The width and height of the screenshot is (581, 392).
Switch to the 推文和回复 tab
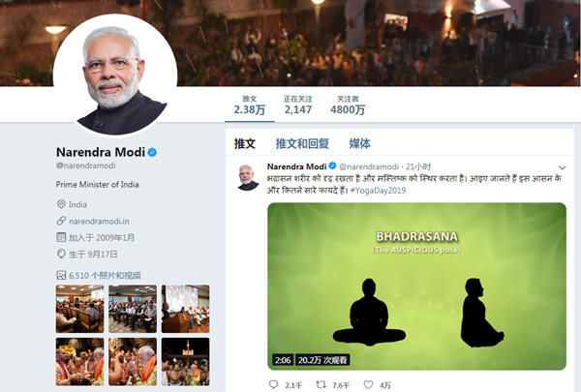[302, 143]
